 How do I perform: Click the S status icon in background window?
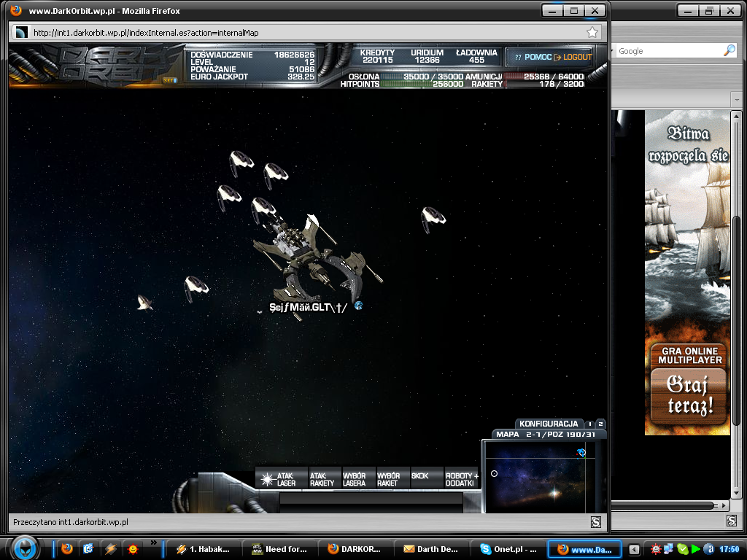tap(732, 521)
